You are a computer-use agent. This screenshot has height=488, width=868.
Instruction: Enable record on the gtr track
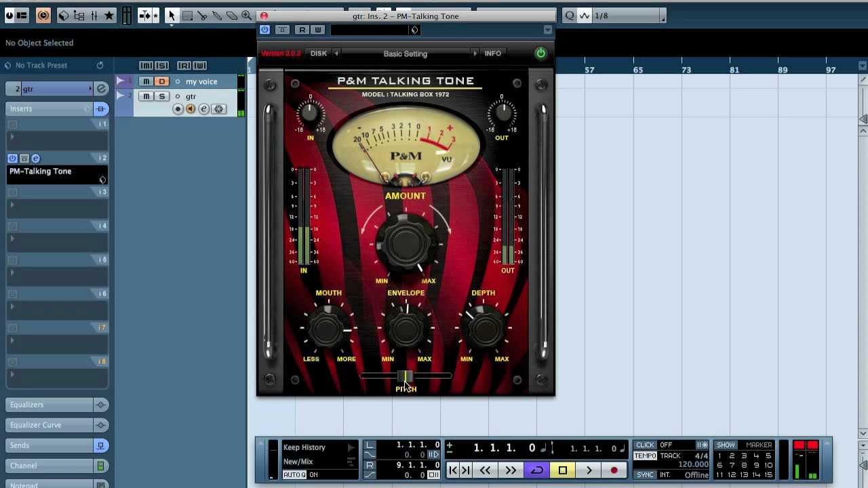(x=178, y=109)
